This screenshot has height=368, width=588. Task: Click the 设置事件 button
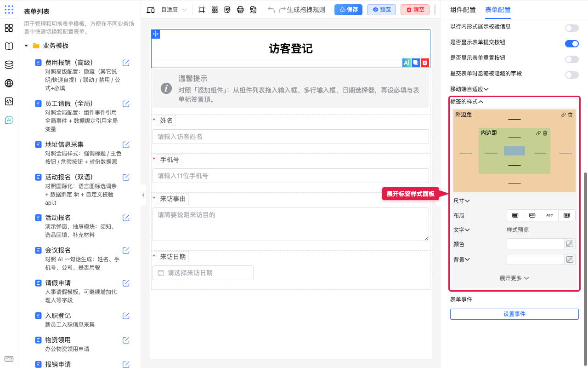tap(514, 314)
